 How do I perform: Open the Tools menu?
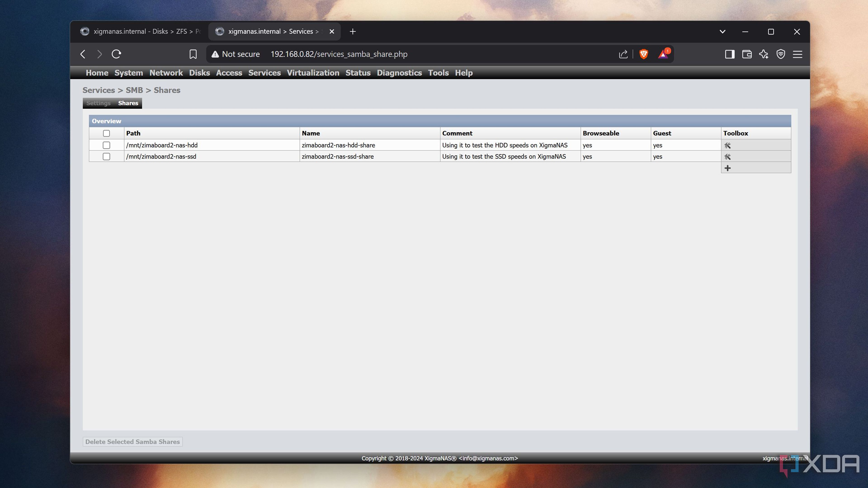click(438, 73)
